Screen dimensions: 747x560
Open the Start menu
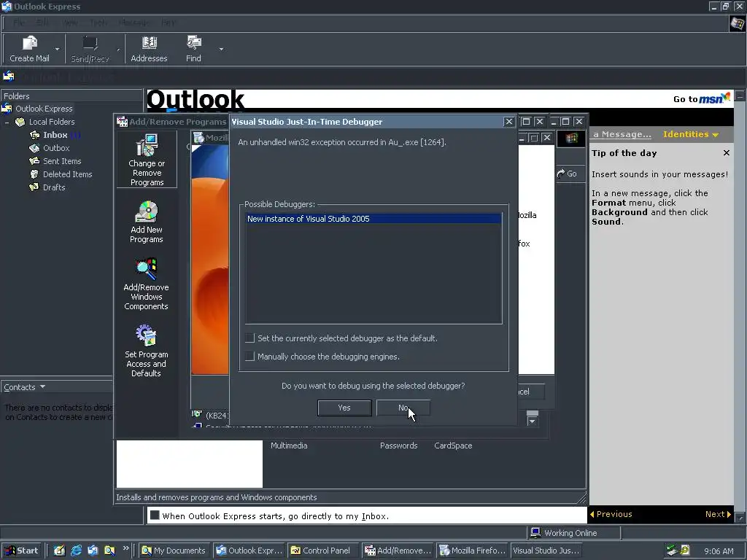click(22, 551)
